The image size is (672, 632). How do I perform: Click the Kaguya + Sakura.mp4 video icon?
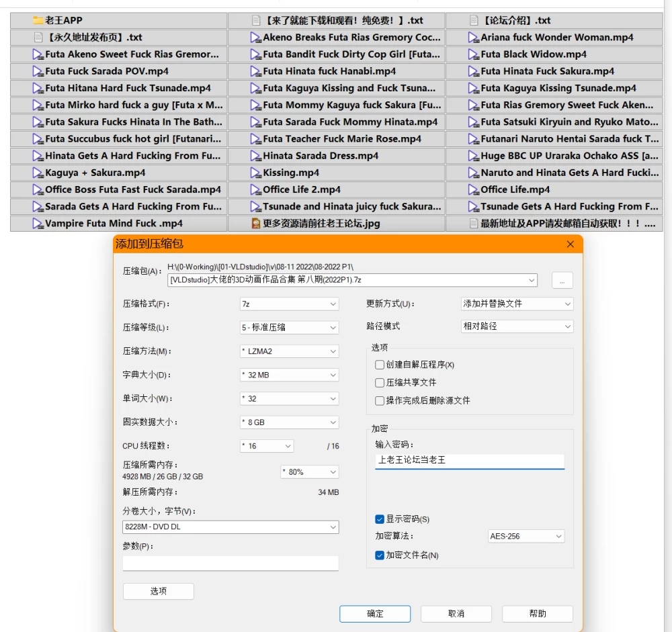(38, 173)
